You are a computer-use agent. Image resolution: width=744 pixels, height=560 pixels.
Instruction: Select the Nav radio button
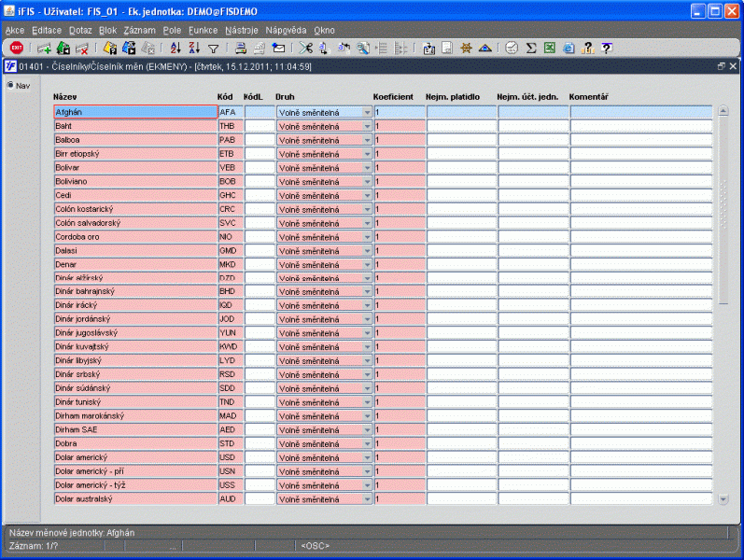point(11,86)
